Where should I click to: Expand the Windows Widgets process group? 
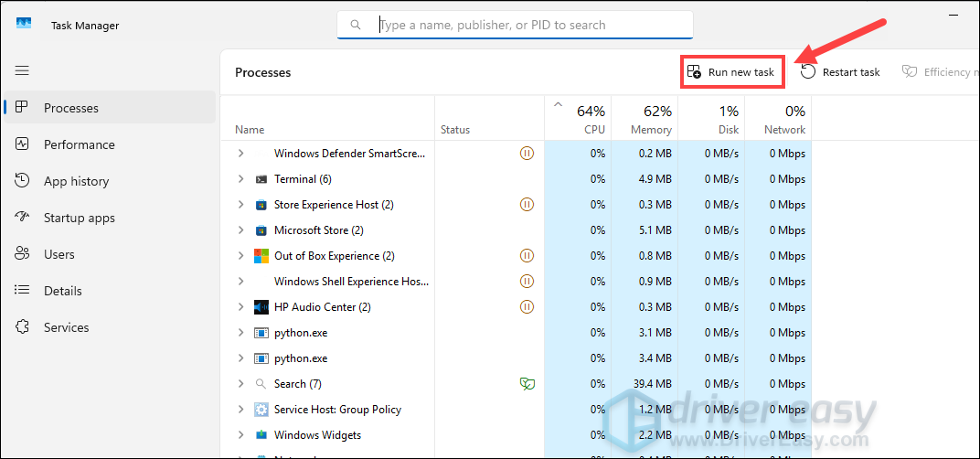click(241, 435)
